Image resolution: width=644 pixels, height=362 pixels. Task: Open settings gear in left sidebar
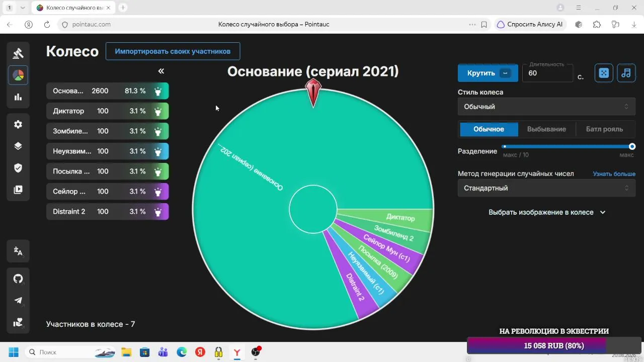(18, 124)
